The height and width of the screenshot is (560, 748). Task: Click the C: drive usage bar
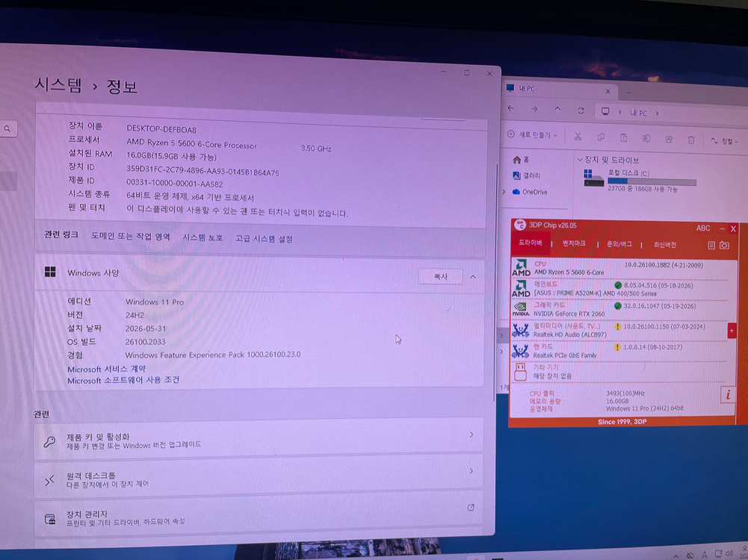pyautogui.click(x=652, y=181)
